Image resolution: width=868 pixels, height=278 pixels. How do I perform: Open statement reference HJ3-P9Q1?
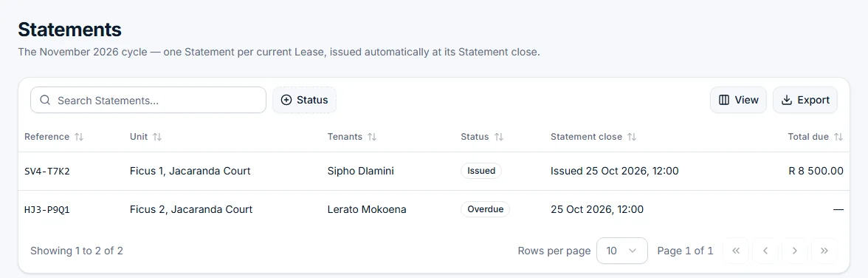[47, 210]
